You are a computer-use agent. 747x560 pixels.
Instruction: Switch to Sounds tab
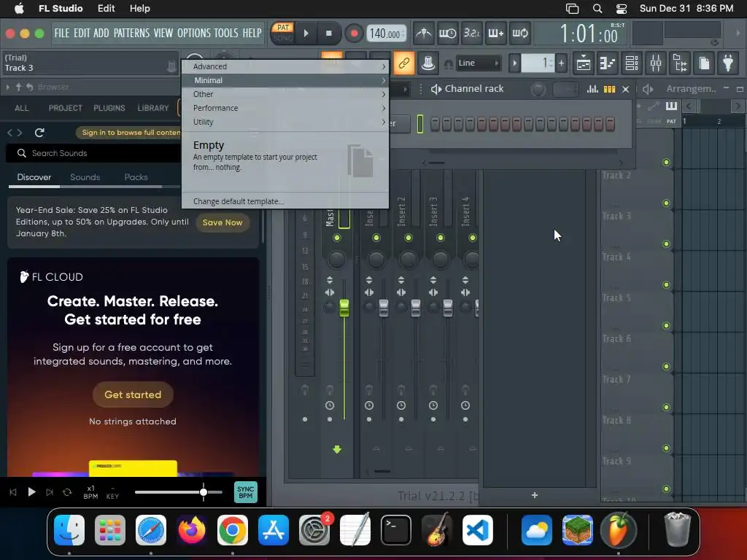(x=85, y=177)
